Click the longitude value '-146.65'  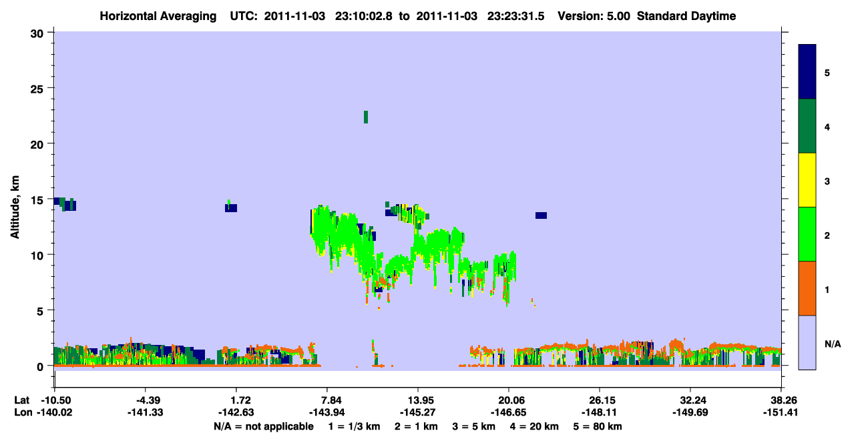tap(509, 413)
